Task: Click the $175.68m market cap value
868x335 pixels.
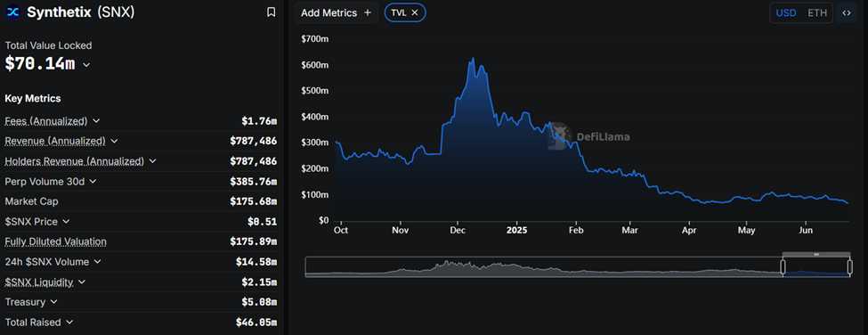Action: 253,201
